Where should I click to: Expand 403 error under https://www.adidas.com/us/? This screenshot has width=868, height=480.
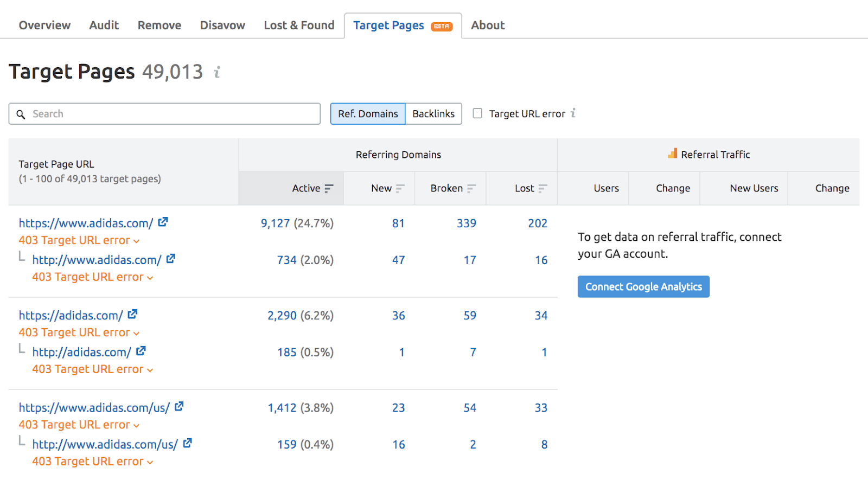[x=79, y=425]
